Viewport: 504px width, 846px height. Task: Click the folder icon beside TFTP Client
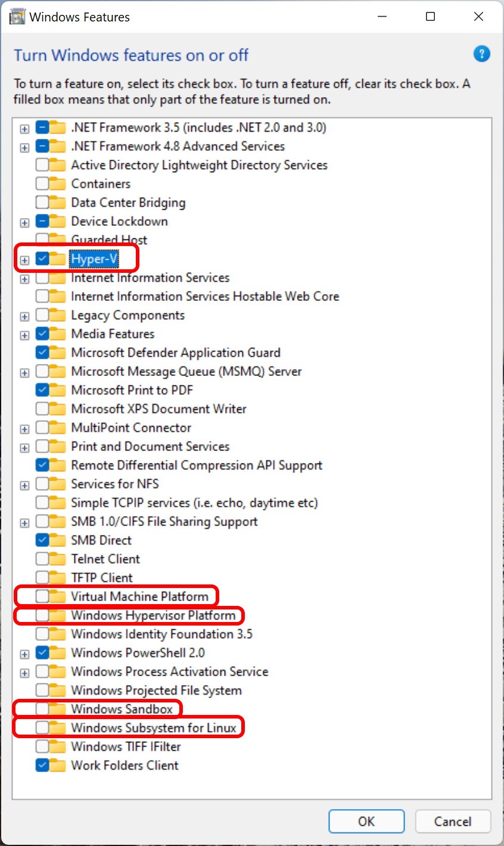pos(58,577)
